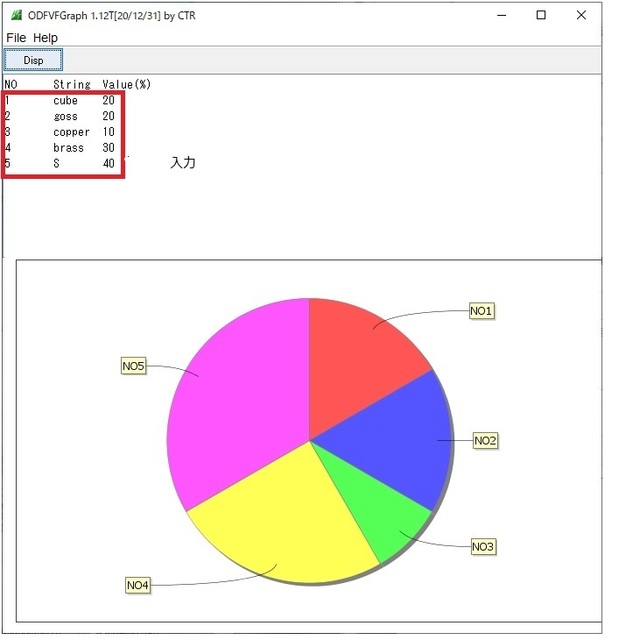619x640 pixels.
Task: Minimize the ODFVFGraph window
Action: click(501, 16)
